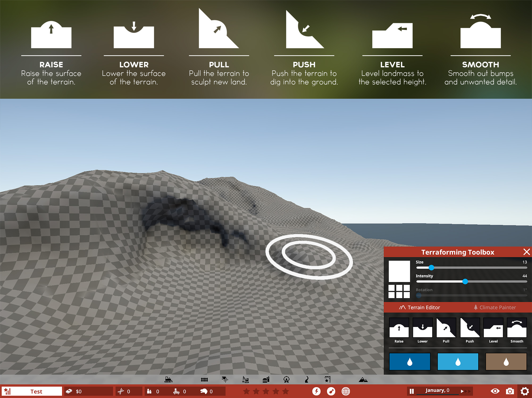Click the '$0' money value
532x398 pixels.
[x=78, y=391]
